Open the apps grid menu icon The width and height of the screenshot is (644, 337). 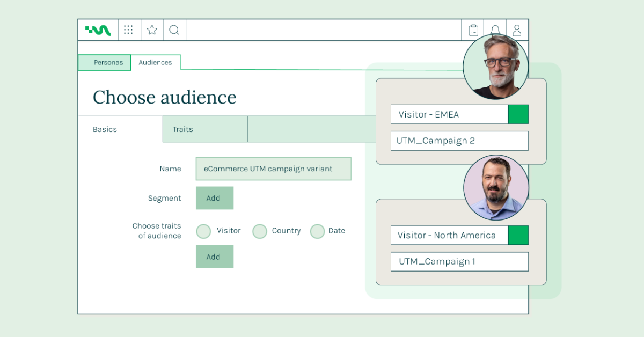(128, 30)
